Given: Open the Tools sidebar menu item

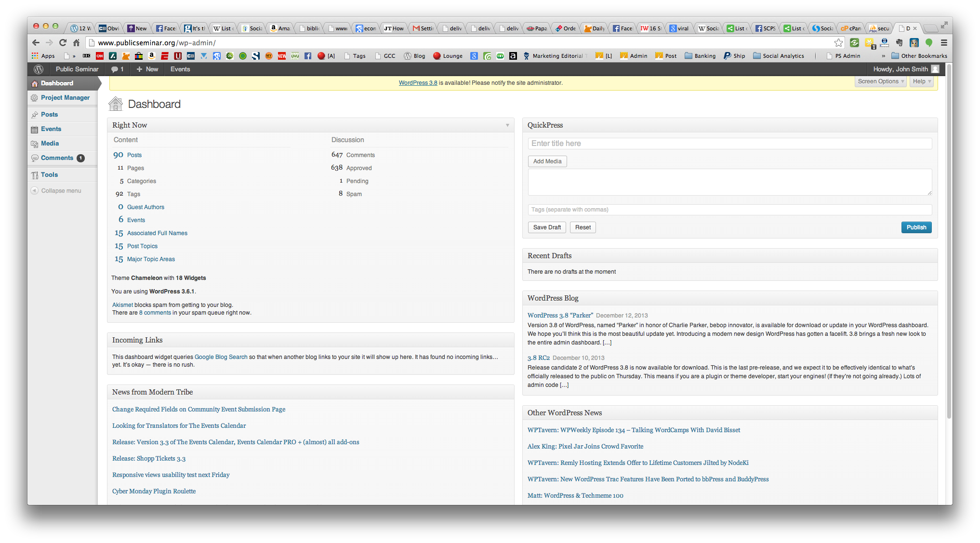Looking at the screenshot, I should point(49,175).
